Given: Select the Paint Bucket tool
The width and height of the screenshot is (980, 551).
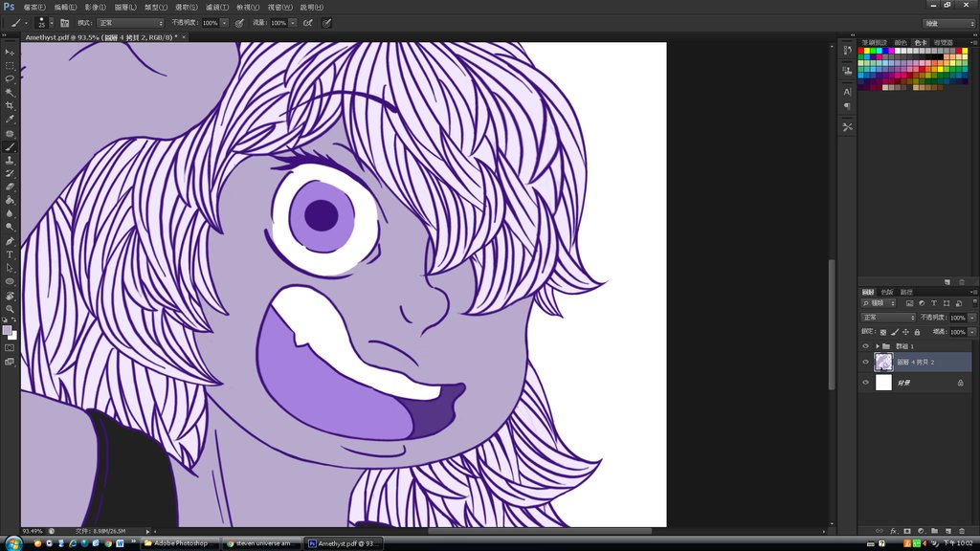Looking at the screenshot, I should (x=10, y=201).
